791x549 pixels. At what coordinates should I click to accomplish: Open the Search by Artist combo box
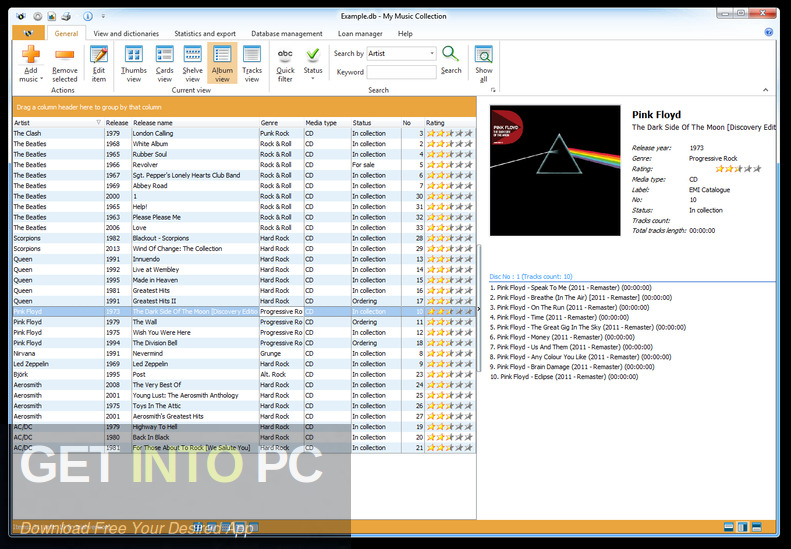pyautogui.click(x=401, y=53)
